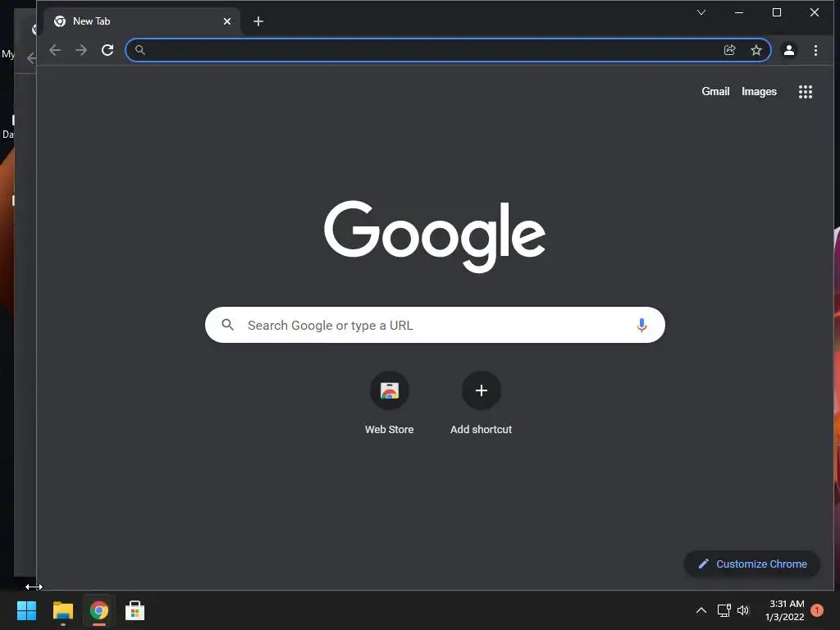Open the Google apps grid
This screenshot has height=630, width=840.
806,92
